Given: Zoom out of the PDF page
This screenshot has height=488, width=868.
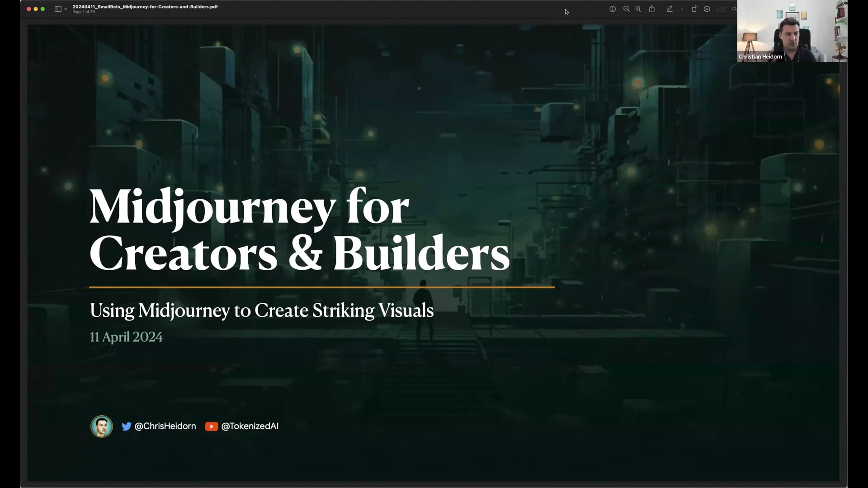Looking at the screenshot, I should tap(626, 9).
